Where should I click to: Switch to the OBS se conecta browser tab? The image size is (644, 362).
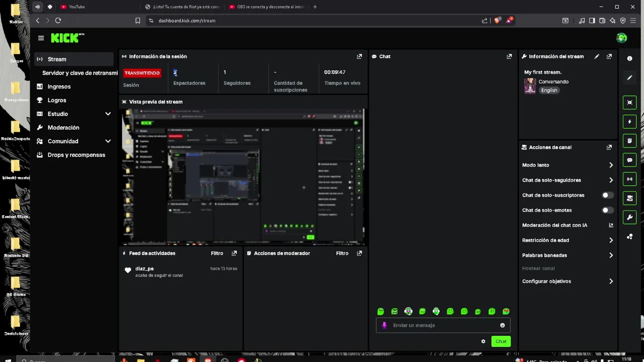[267, 7]
